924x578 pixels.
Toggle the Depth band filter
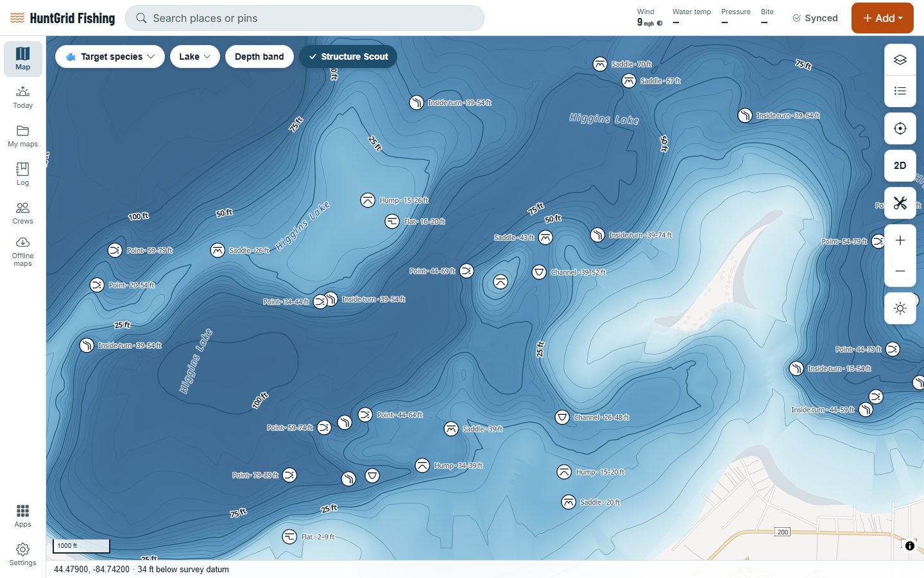[259, 57]
